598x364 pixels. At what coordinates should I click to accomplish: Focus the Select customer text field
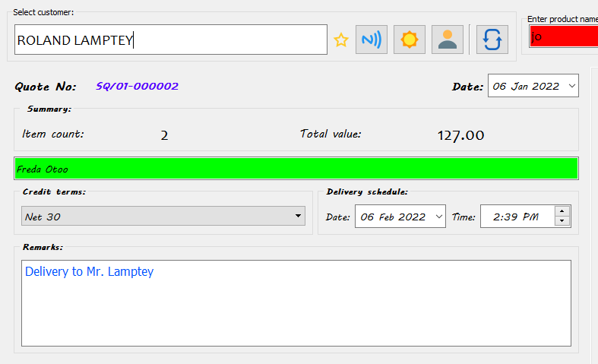171,40
